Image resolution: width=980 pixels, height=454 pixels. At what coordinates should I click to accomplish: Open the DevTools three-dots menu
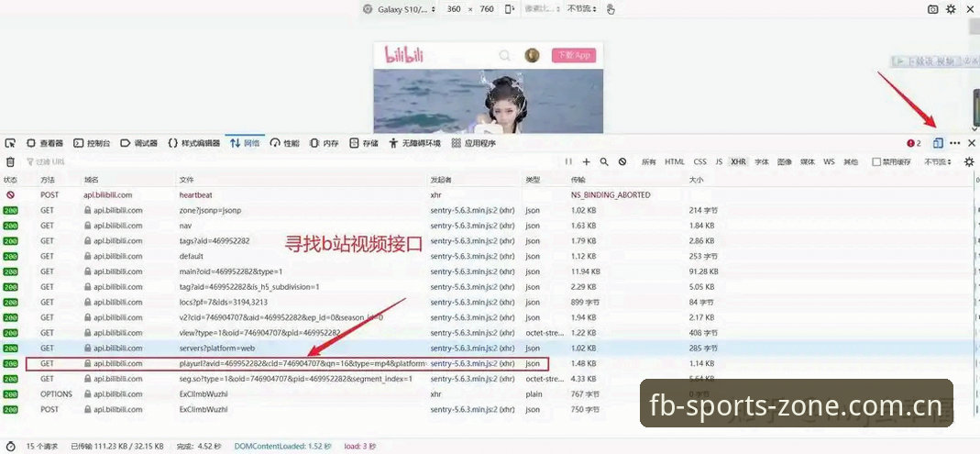click(x=954, y=143)
